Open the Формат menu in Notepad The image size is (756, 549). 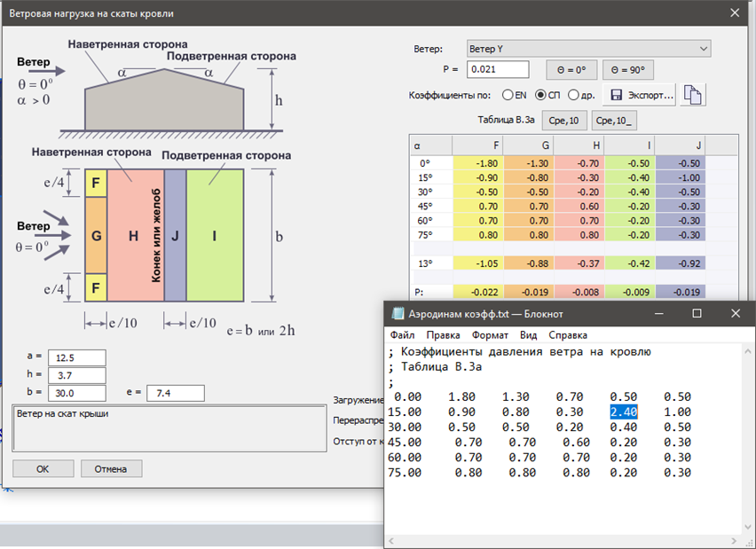(x=490, y=335)
